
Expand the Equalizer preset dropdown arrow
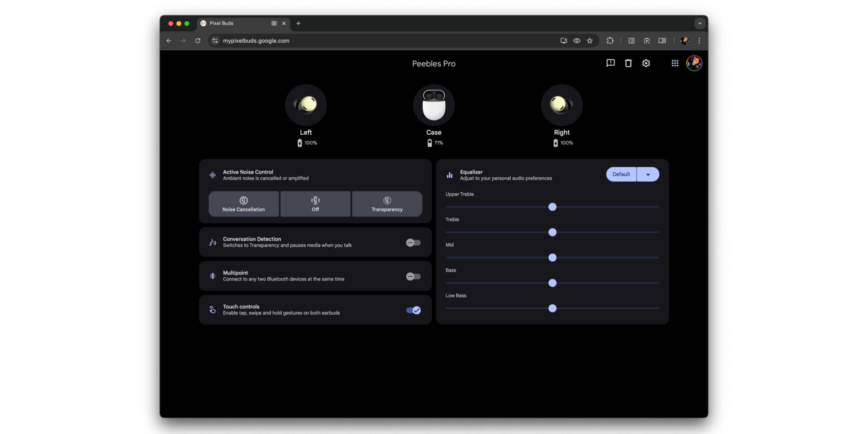click(648, 174)
